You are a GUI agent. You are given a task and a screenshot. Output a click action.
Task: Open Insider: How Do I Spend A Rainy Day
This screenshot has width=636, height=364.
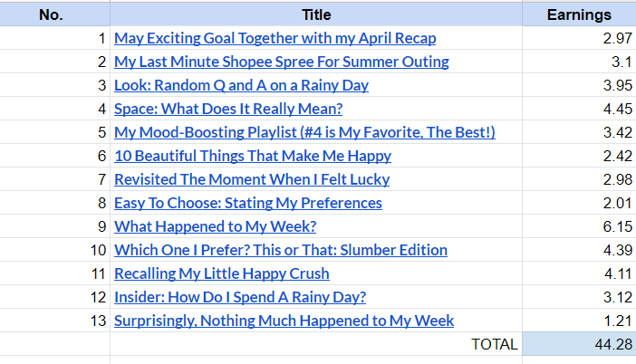point(240,297)
